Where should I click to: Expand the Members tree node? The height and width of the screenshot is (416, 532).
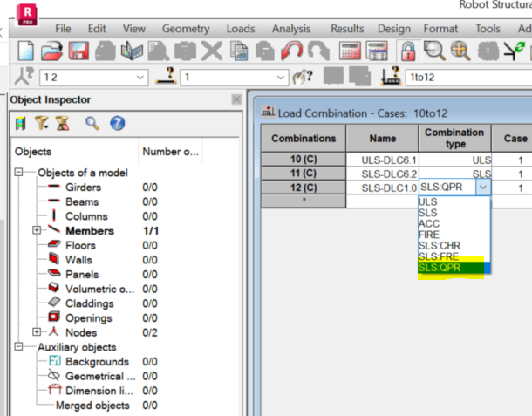(37, 230)
